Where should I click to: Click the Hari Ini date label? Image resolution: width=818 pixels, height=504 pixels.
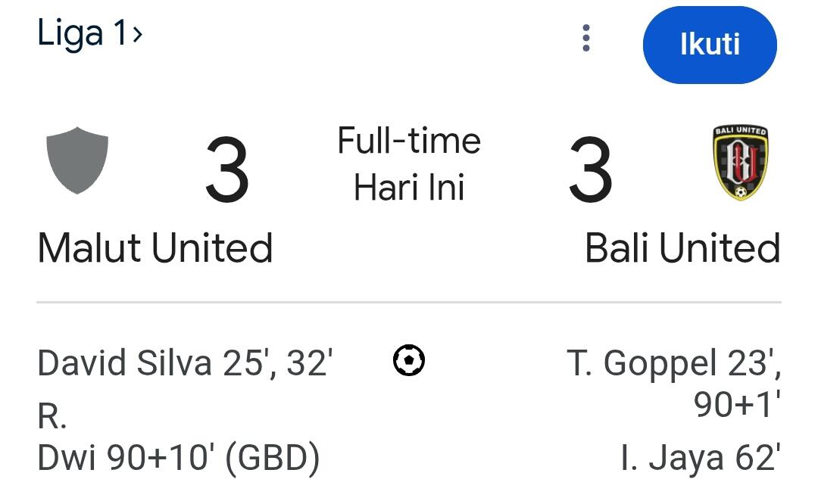click(409, 188)
